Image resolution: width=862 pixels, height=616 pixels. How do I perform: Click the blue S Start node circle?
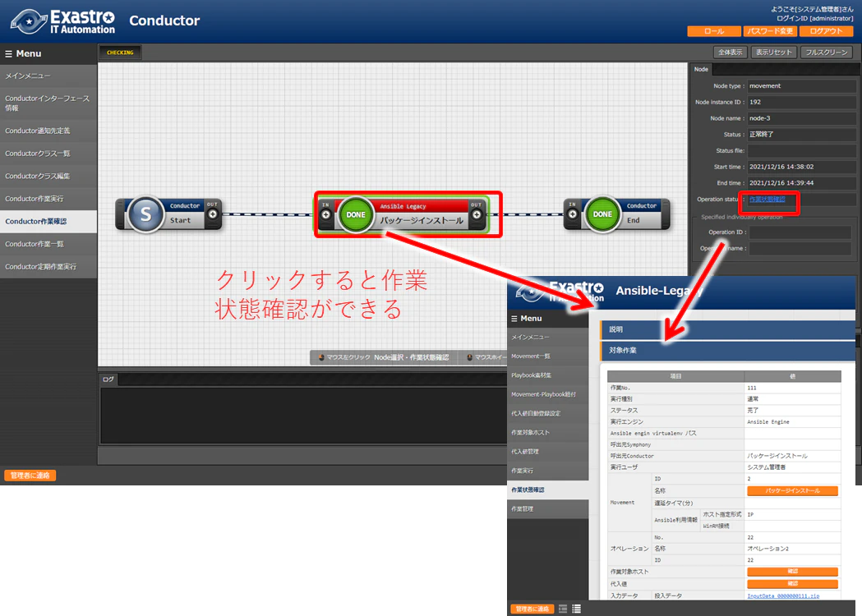pos(145,214)
